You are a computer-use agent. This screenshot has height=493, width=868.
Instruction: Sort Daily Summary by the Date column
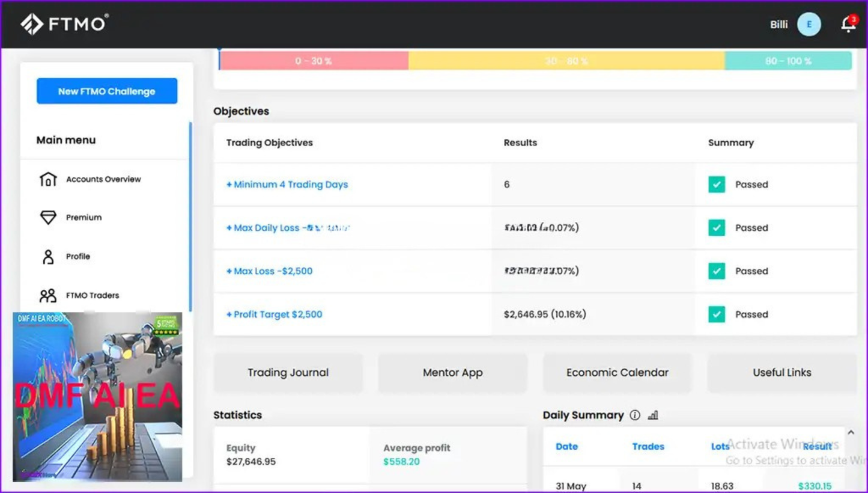(x=566, y=447)
